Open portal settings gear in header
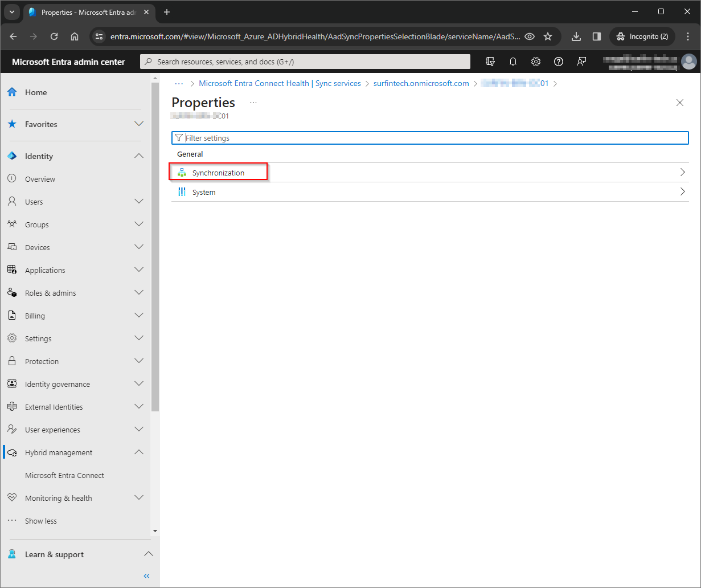Viewport: 701px width, 588px height. (x=536, y=62)
